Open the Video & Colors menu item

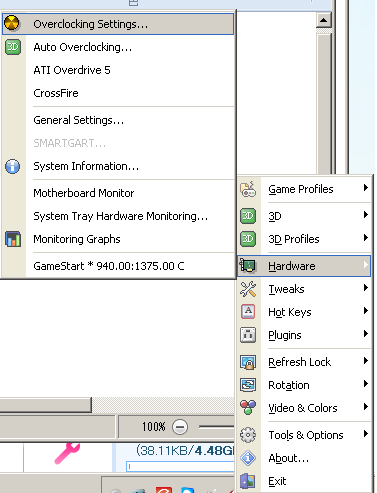[x=304, y=408]
